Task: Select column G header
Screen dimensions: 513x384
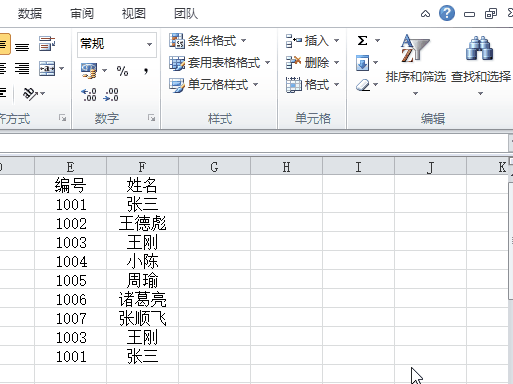Action: pos(214,166)
